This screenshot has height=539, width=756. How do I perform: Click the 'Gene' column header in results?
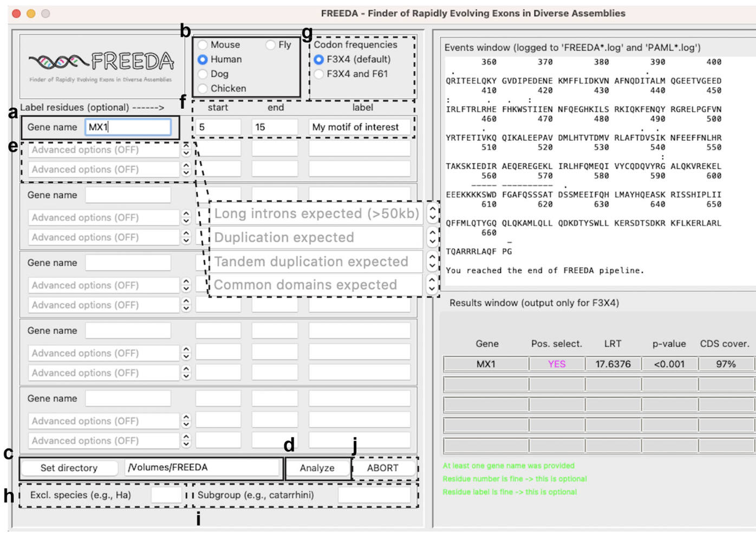coord(487,344)
